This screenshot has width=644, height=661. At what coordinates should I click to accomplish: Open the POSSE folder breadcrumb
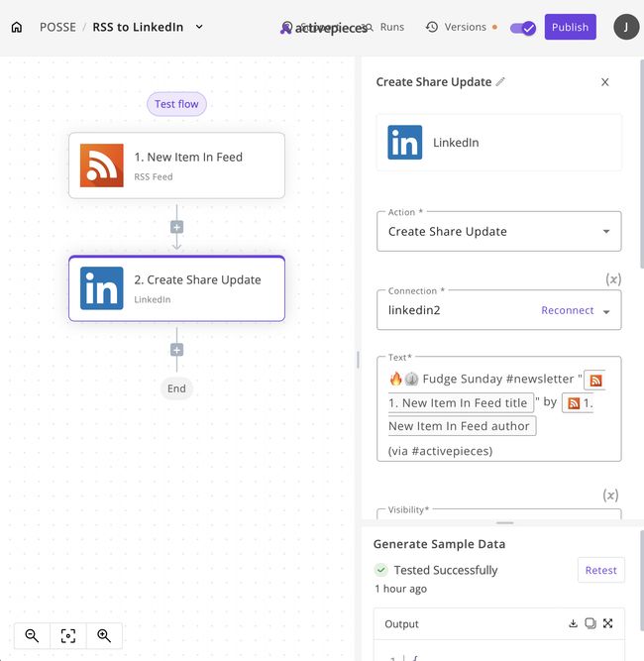[57, 27]
